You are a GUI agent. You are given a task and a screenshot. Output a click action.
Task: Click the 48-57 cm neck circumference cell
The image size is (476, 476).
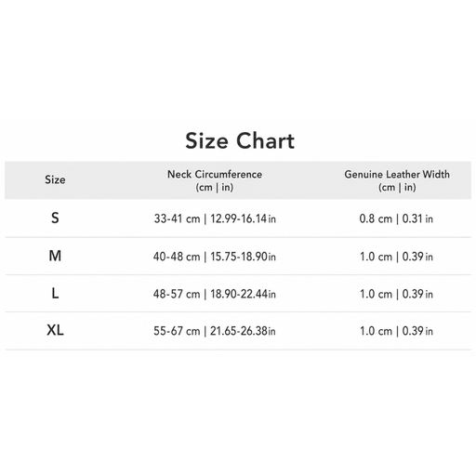pyautogui.click(x=215, y=294)
